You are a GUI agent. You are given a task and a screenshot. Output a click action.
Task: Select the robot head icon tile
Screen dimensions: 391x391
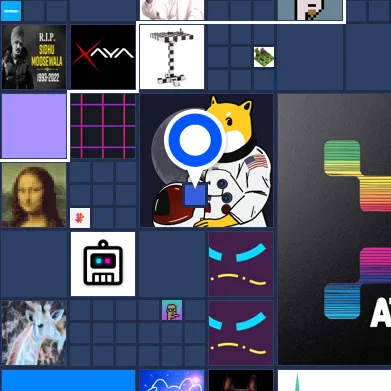tap(103, 264)
